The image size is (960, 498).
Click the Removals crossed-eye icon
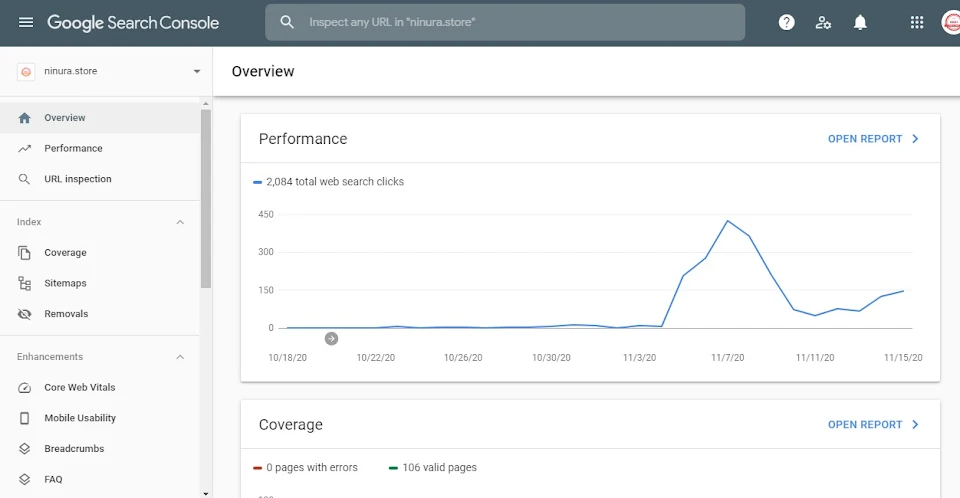pos(25,314)
